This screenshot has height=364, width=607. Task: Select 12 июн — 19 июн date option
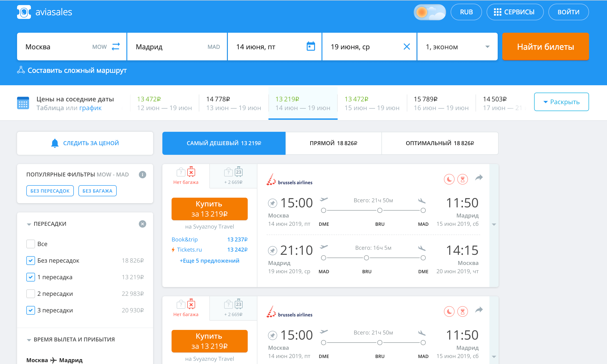(164, 103)
